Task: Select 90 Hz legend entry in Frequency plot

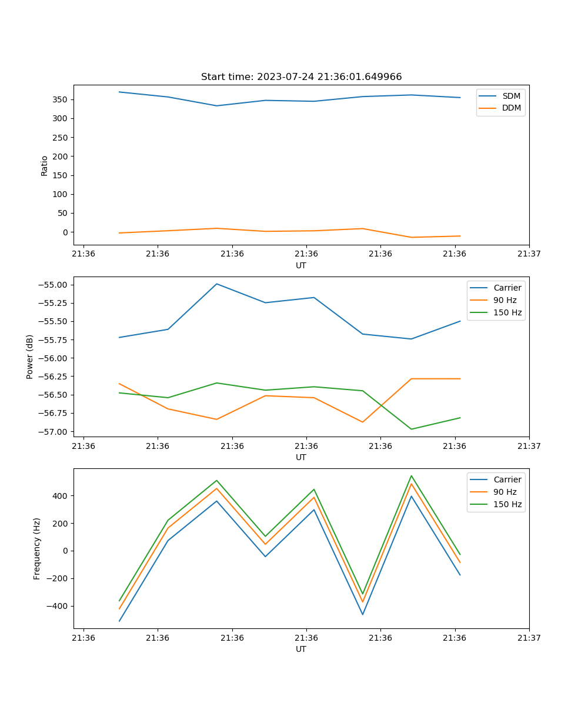Action: (505, 492)
